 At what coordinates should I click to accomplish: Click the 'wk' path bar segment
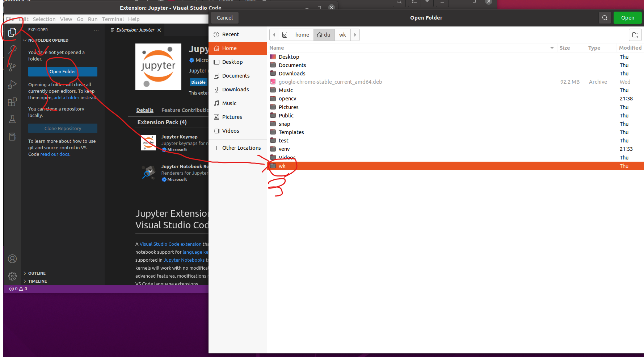point(342,35)
